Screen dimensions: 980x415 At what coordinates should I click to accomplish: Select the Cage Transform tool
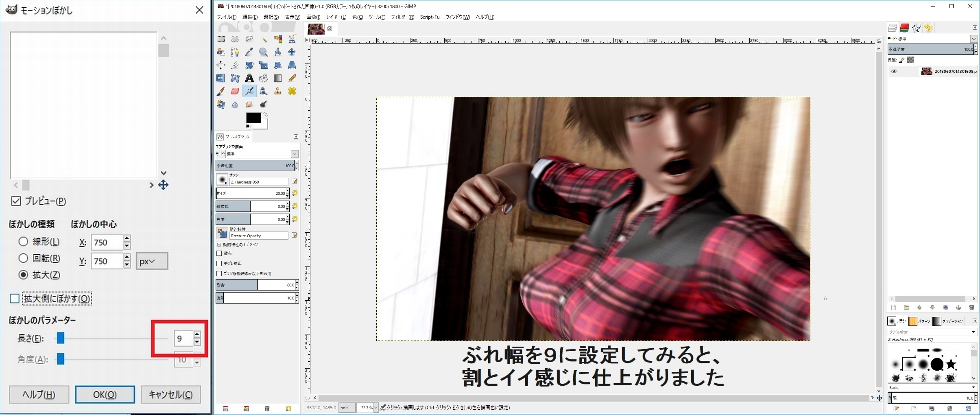click(235, 78)
